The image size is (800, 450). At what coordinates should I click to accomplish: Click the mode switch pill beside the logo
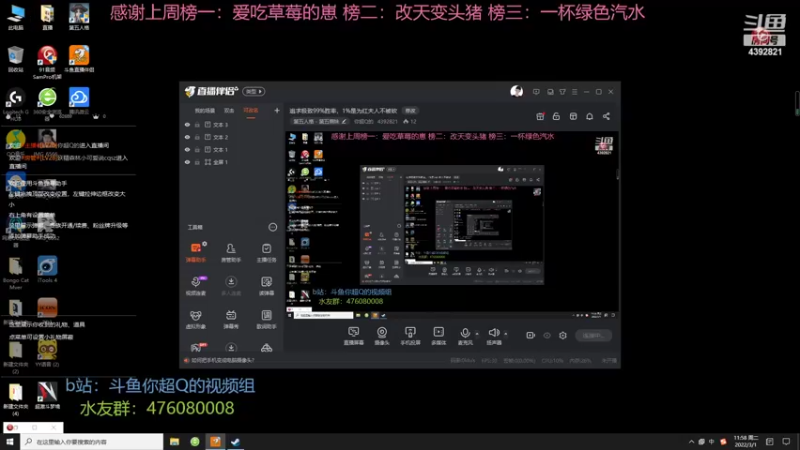coord(254,91)
